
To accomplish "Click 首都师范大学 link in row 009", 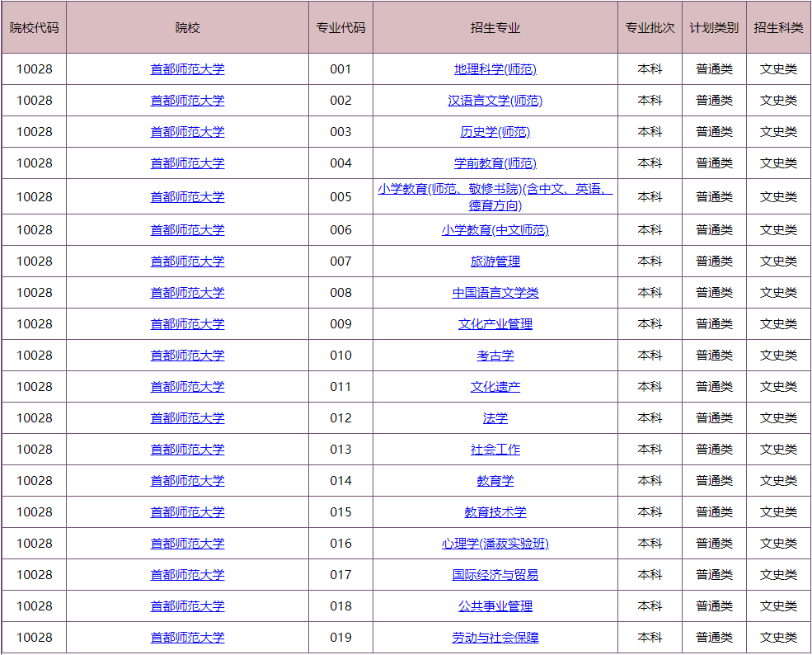I will point(187,324).
